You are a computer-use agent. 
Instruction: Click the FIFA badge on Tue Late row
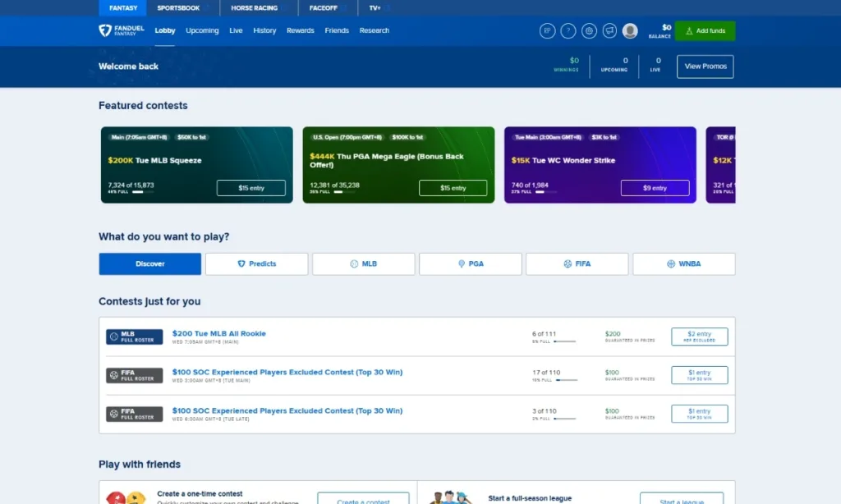point(134,414)
